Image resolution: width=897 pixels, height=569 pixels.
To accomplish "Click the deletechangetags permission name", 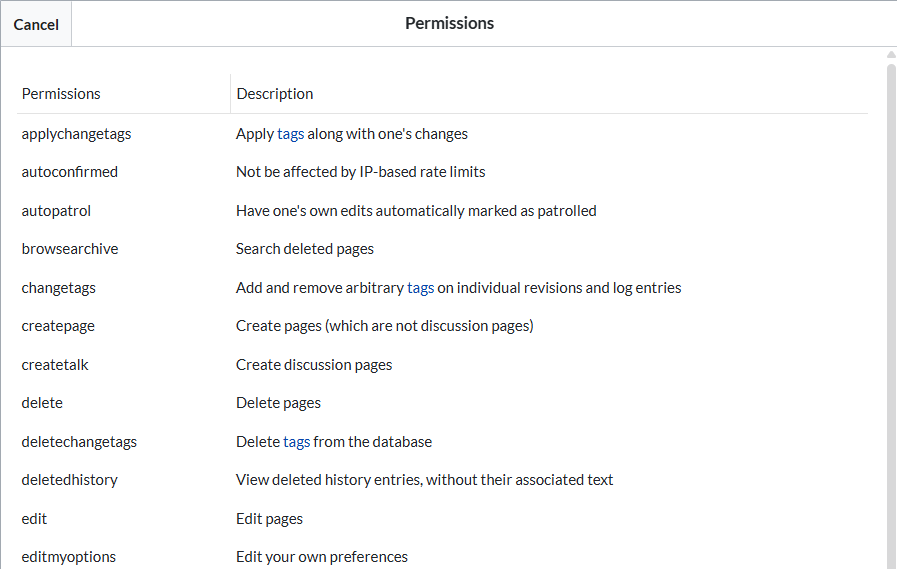I will click(x=79, y=441).
